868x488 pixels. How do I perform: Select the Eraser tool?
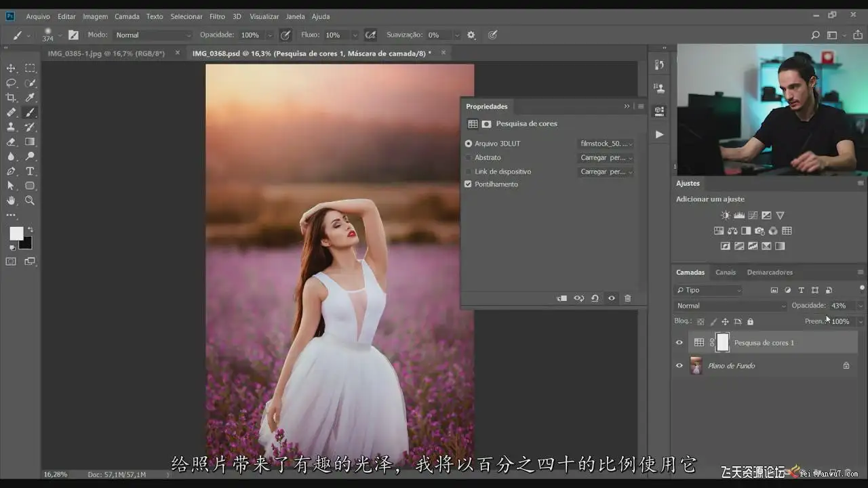point(11,142)
